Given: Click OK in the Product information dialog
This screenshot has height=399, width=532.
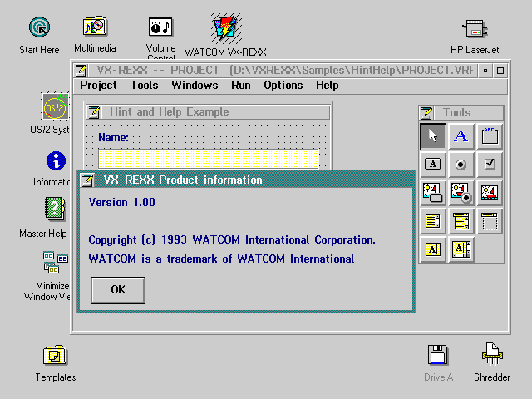Looking at the screenshot, I should 118,290.
